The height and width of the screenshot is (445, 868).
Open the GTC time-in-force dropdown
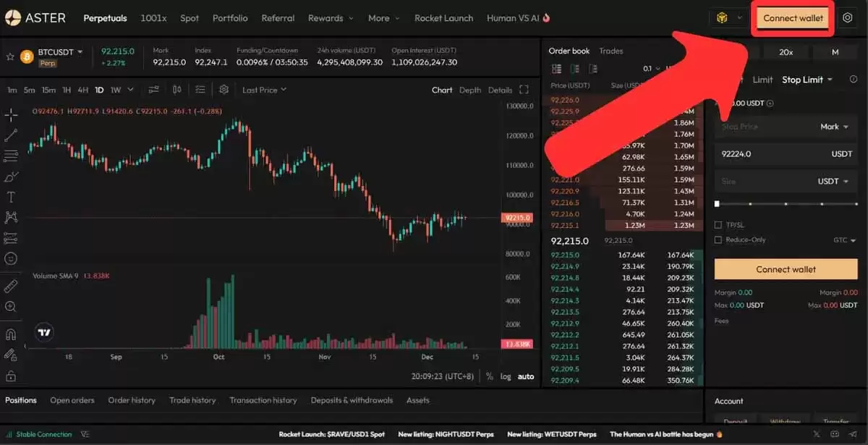[x=845, y=240]
